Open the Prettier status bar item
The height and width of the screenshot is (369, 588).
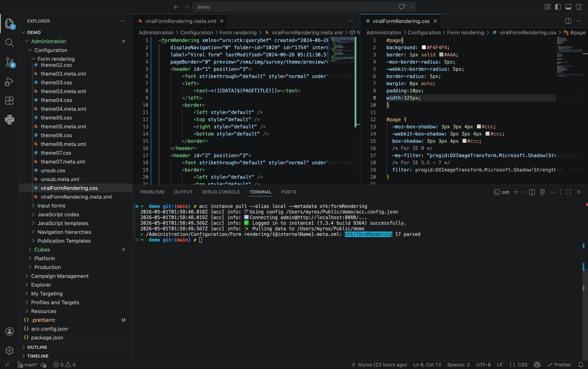(559, 365)
